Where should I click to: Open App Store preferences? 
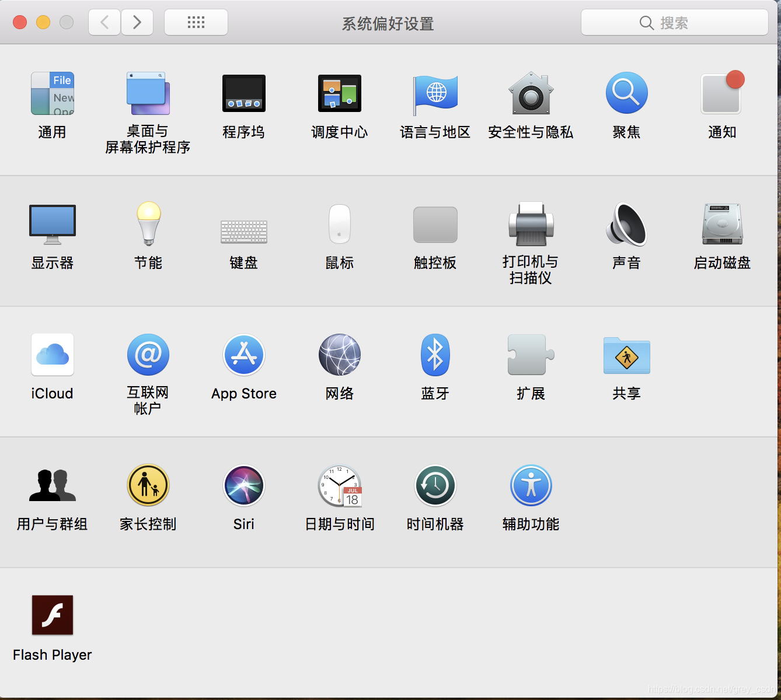[244, 355]
